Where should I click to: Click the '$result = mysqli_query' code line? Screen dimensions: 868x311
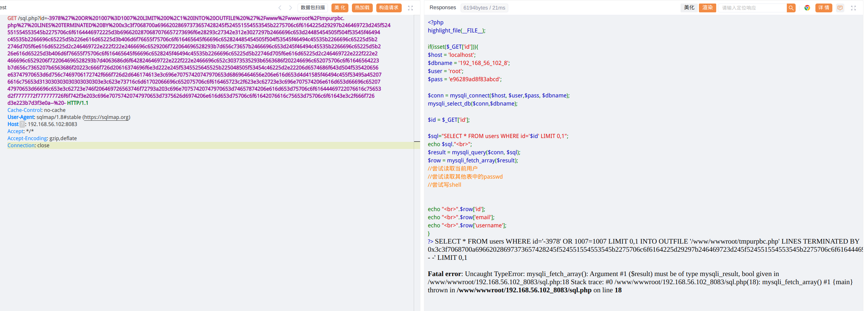[474, 152]
